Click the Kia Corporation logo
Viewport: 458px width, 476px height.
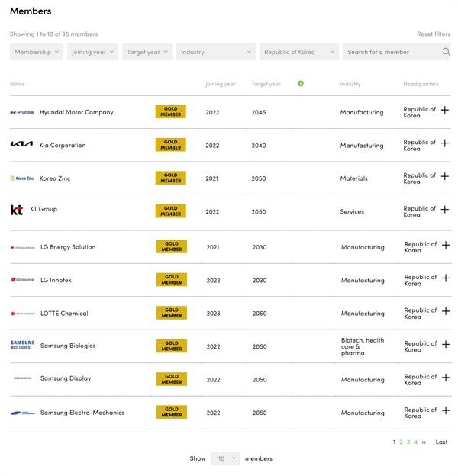coord(21,145)
